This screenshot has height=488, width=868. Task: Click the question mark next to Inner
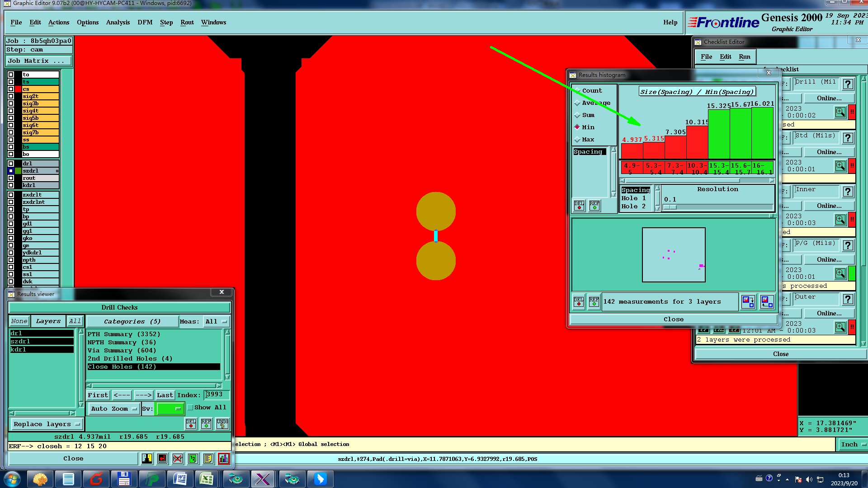coord(848,192)
